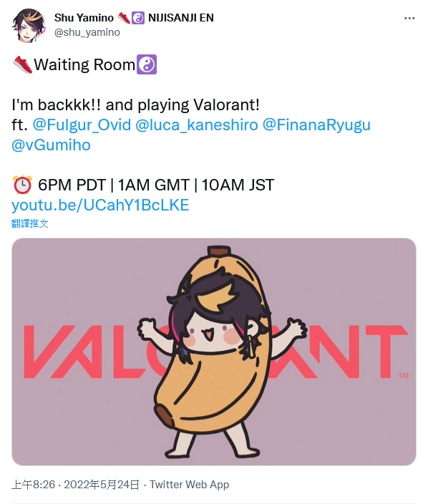This screenshot has width=428, height=504.
Task: Click the Shu Yamino display name
Action: [x=84, y=18]
